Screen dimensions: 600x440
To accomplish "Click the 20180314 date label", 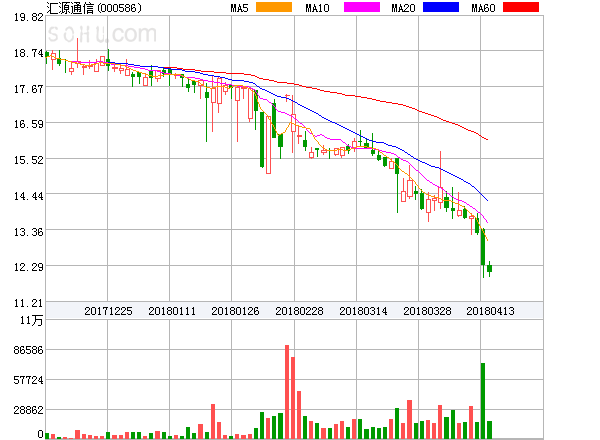I will pyautogui.click(x=363, y=311).
